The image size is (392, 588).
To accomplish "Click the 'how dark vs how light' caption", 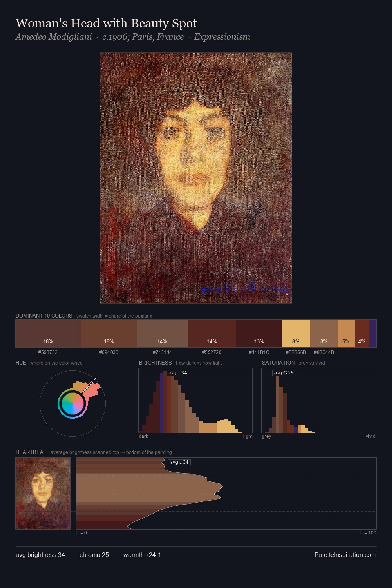I will point(199,363).
